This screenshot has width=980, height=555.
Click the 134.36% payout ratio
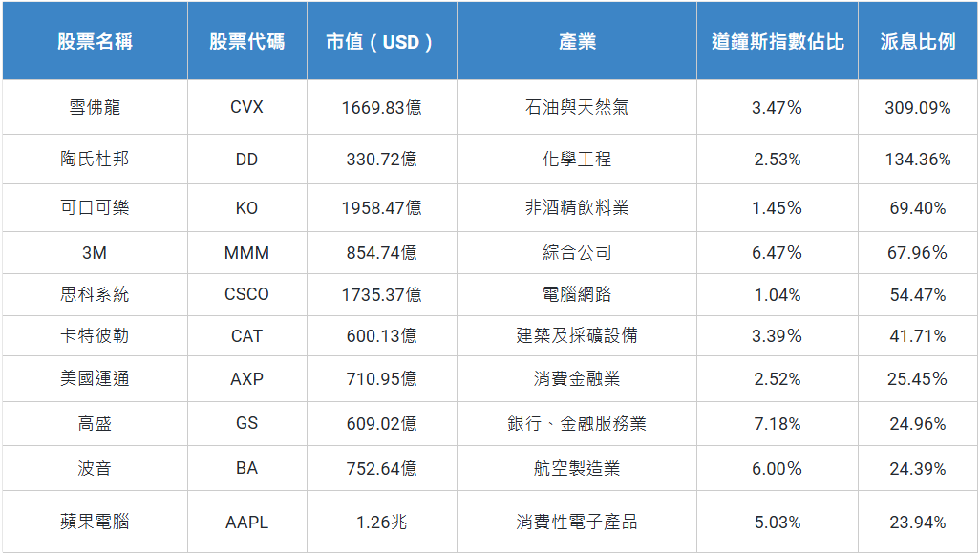918,160
